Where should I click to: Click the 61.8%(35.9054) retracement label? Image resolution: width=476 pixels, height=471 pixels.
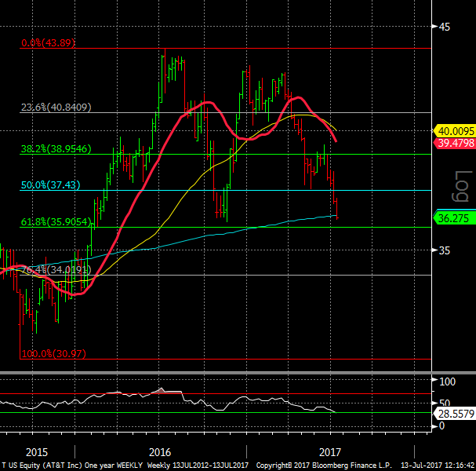[x=56, y=221]
